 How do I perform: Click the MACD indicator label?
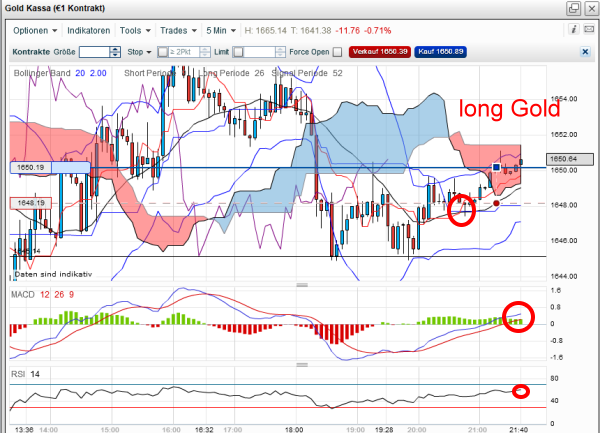(x=23, y=295)
